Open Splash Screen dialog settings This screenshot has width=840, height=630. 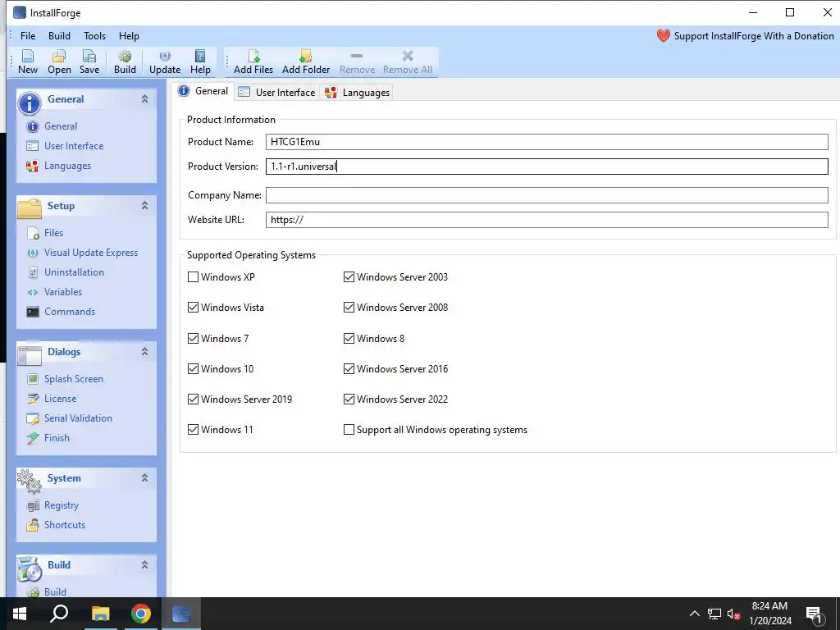tap(73, 379)
